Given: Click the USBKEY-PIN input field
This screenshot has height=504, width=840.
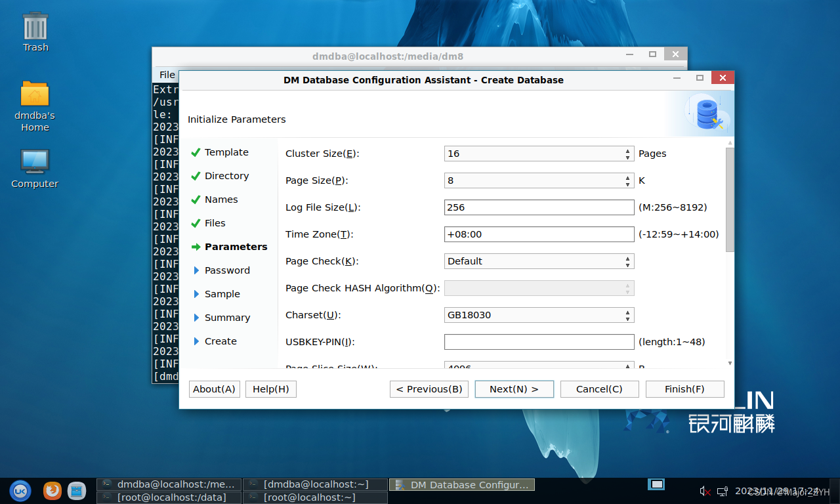Looking at the screenshot, I should point(539,342).
